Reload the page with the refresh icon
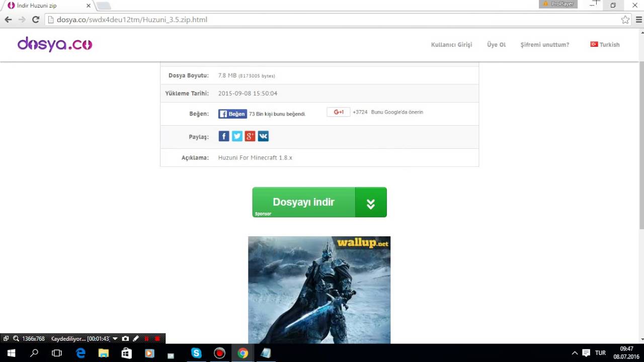The image size is (644, 362). [x=36, y=20]
